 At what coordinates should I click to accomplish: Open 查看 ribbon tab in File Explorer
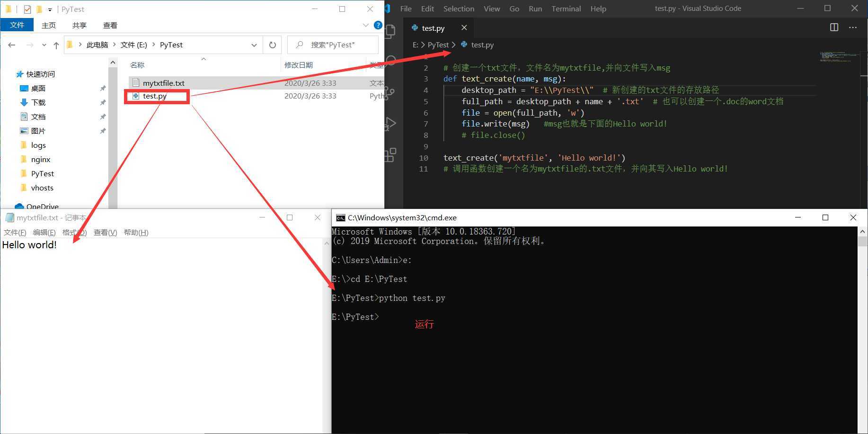click(x=110, y=25)
